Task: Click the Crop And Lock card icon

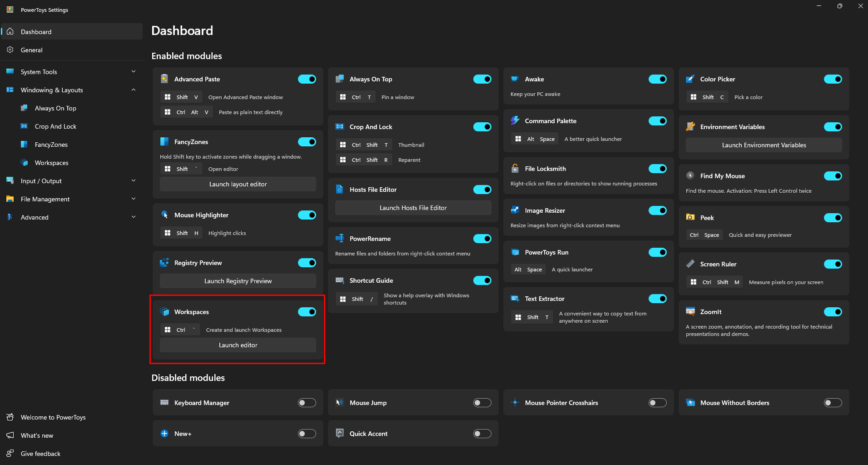Action: [340, 127]
